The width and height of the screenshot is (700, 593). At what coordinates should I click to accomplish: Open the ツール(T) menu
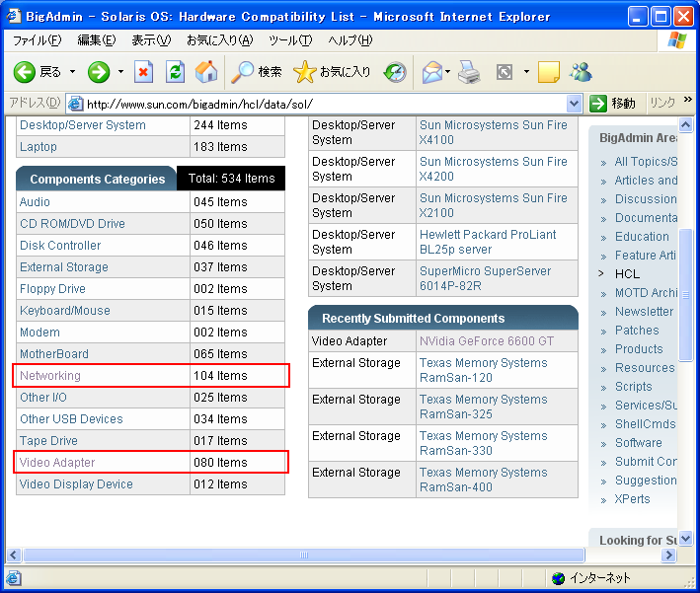[x=290, y=40]
